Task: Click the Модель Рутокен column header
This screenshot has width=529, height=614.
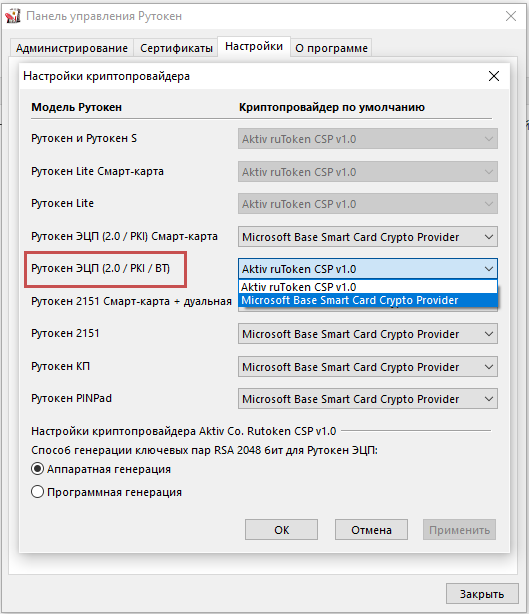Action: (x=77, y=107)
